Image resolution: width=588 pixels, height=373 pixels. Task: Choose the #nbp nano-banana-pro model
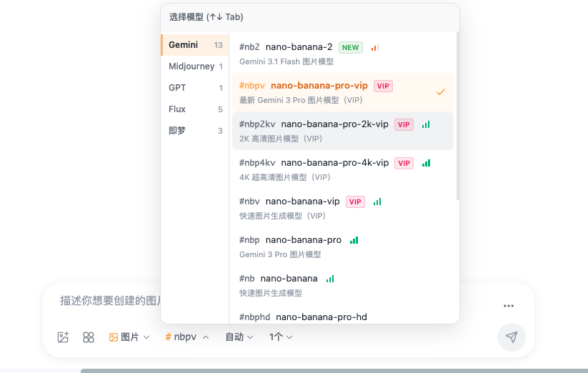pos(343,247)
